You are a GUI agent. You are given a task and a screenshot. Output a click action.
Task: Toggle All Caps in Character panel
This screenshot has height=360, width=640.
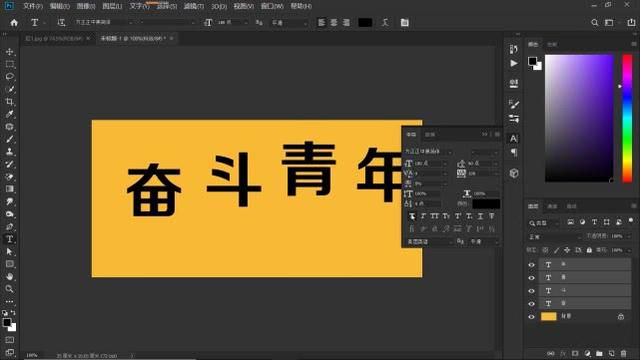point(435,216)
